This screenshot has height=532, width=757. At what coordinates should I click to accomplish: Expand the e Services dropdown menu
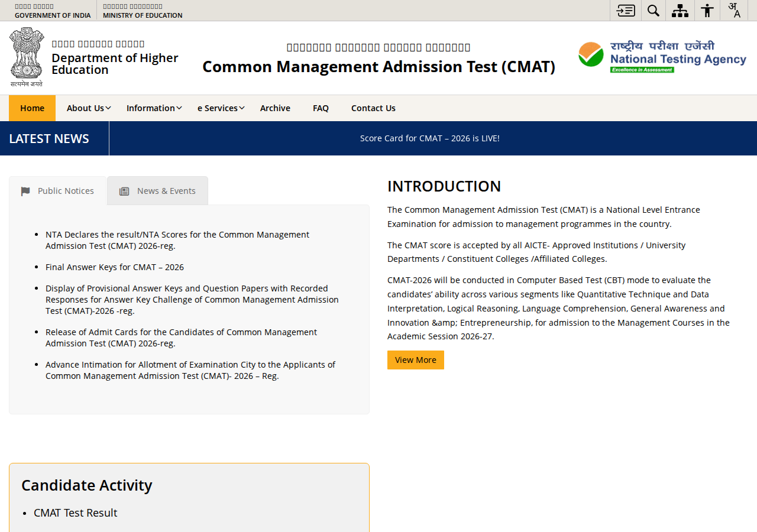click(x=221, y=108)
